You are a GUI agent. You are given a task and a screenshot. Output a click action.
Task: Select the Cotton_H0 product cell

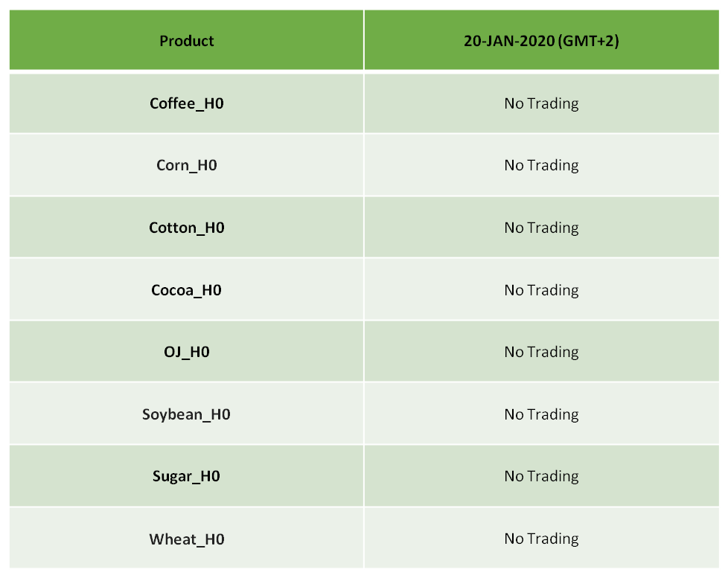pos(186,228)
